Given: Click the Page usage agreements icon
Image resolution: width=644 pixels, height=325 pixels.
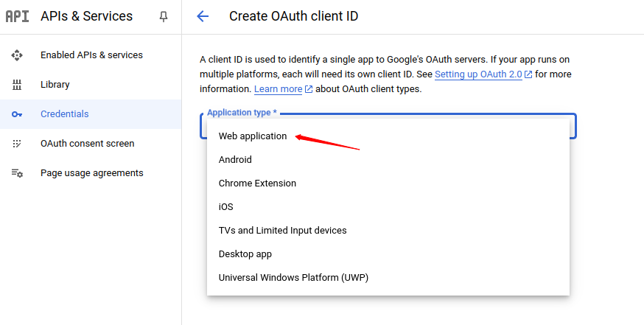Looking at the screenshot, I should pos(17,173).
